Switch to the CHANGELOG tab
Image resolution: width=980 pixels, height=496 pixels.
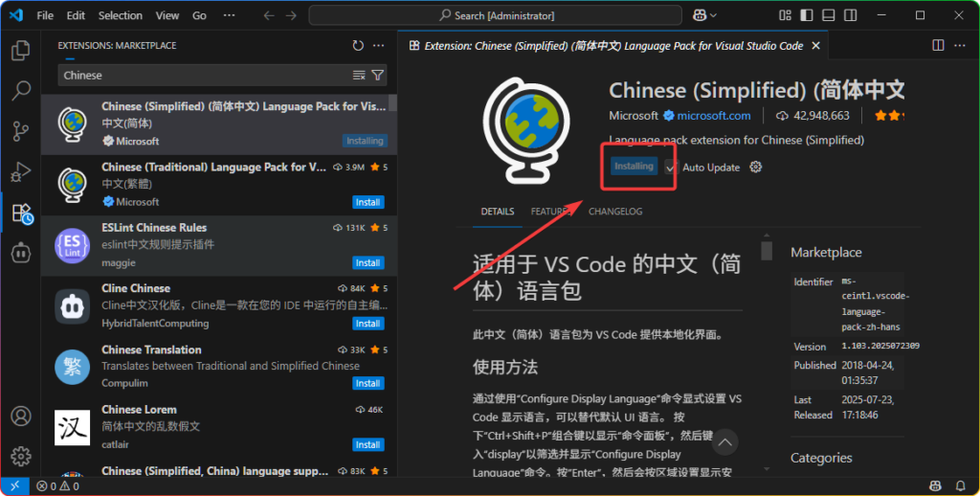point(615,212)
